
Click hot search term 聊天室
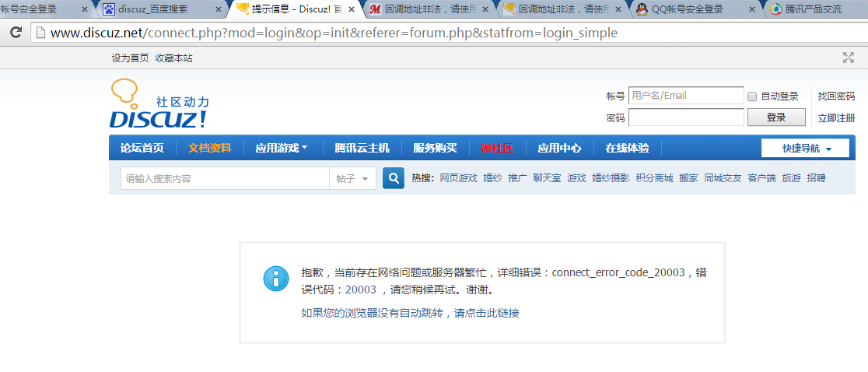click(x=547, y=178)
